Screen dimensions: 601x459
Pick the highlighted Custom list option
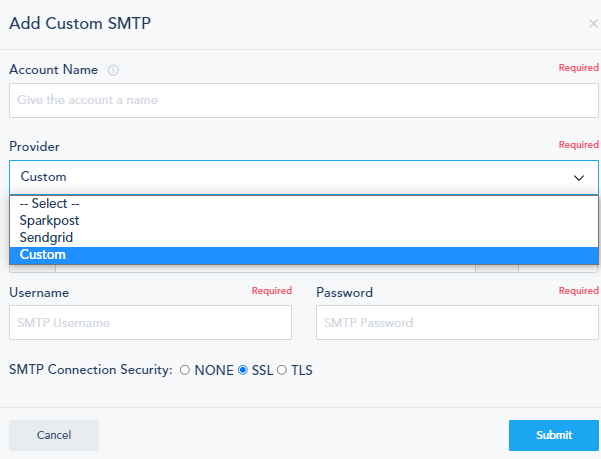(43, 255)
